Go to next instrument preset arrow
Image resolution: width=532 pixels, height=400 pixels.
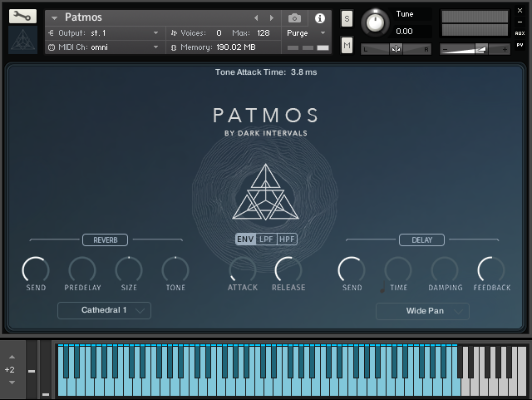pos(271,17)
